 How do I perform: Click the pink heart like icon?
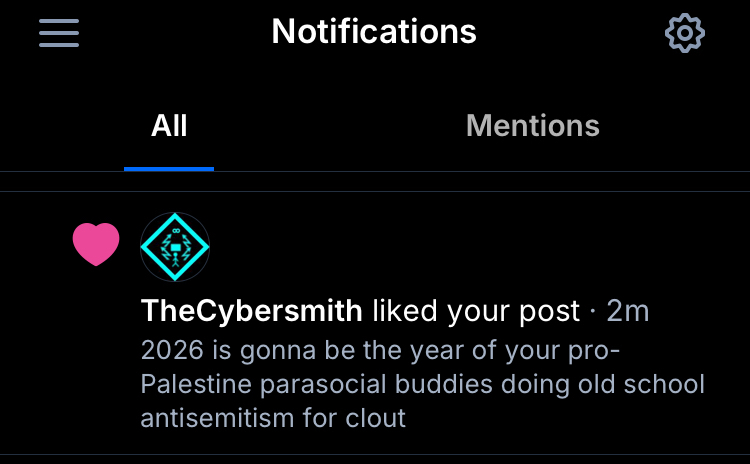pos(96,245)
